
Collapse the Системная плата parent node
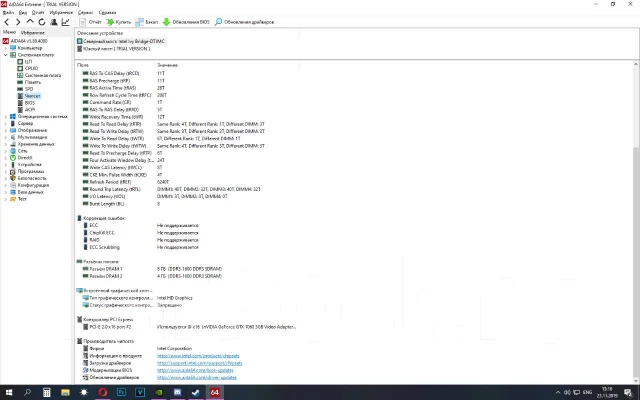5,55
